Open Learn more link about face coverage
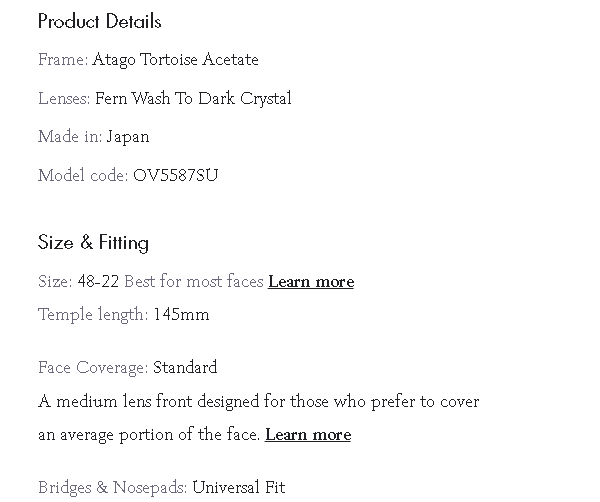 [x=308, y=435]
